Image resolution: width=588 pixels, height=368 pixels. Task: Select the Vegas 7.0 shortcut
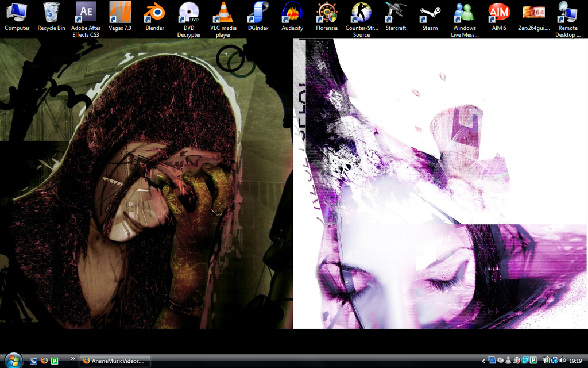(120, 17)
